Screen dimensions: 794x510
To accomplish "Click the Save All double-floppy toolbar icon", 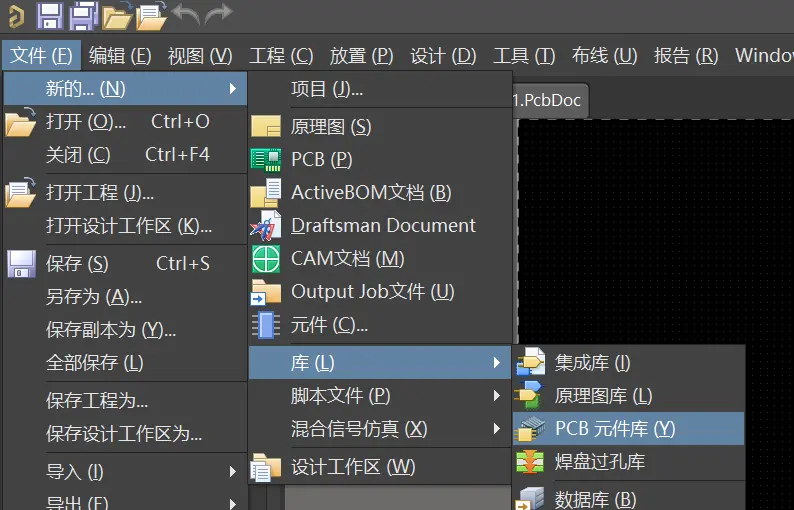I will pyautogui.click(x=83, y=15).
